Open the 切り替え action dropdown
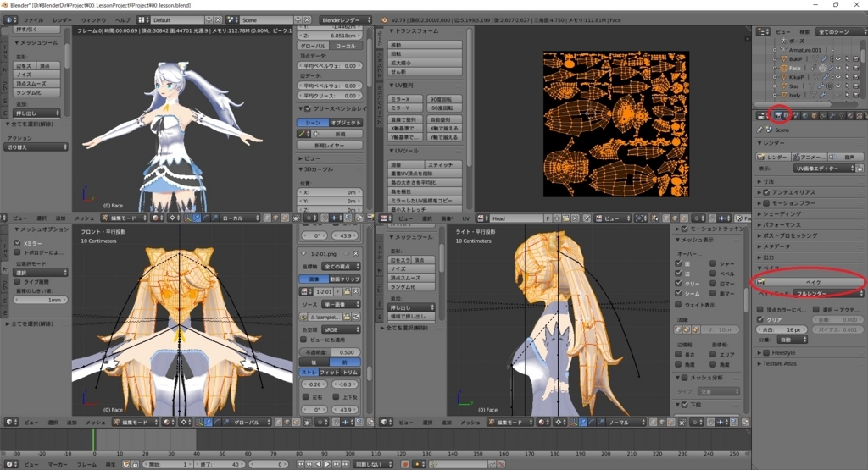868x470 pixels. click(x=36, y=147)
